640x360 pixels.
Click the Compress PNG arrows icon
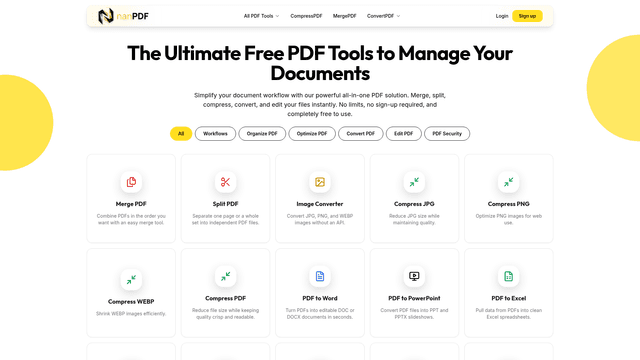click(509, 182)
